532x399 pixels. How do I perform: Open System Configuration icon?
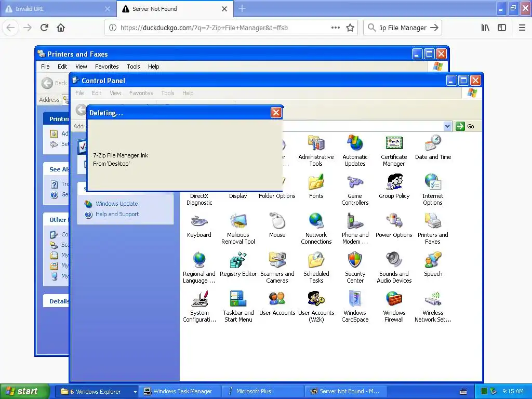click(x=199, y=307)
